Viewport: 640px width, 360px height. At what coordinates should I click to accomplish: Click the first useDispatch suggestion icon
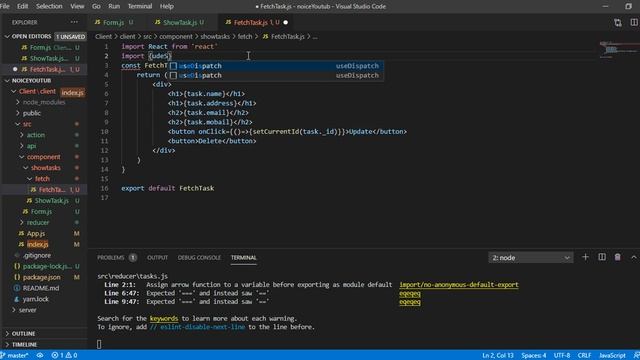tap(173, 66)
